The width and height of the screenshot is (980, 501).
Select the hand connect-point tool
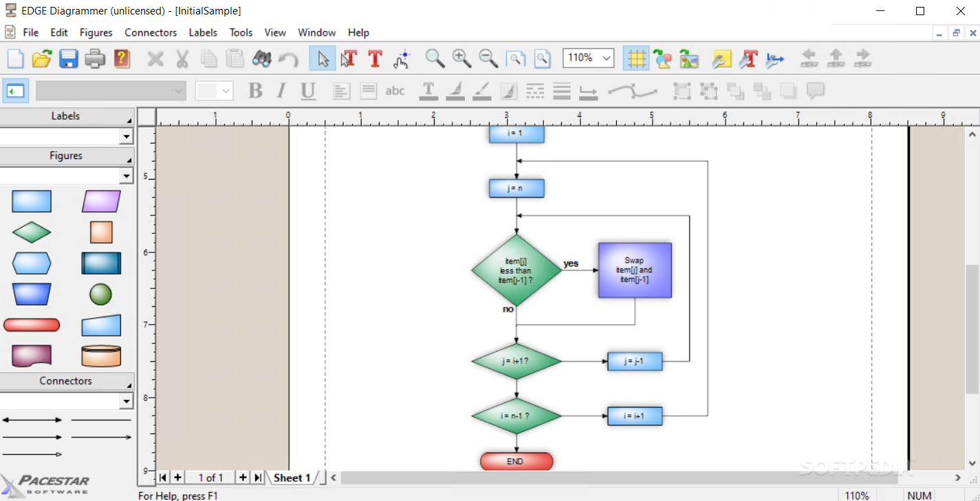click(402, 58)
